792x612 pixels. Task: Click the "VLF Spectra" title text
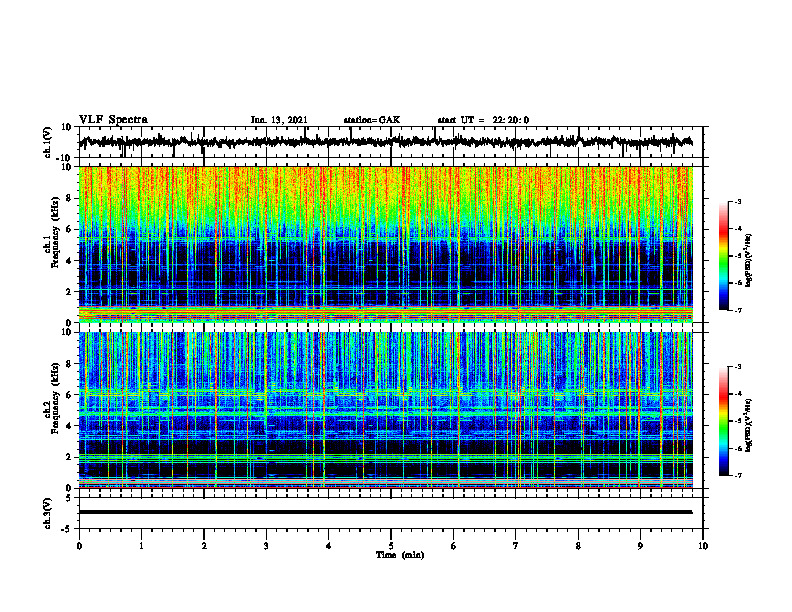point(113,120)
